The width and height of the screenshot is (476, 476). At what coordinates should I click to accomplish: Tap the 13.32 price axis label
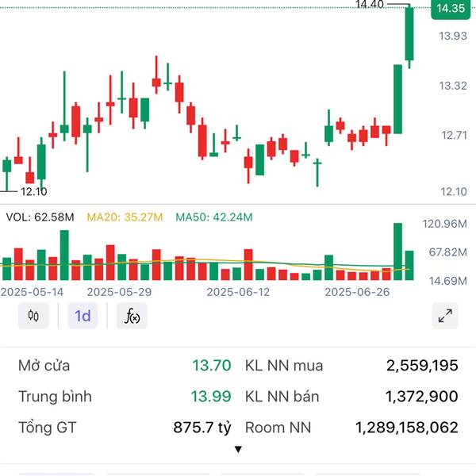[x=453, y=86]
